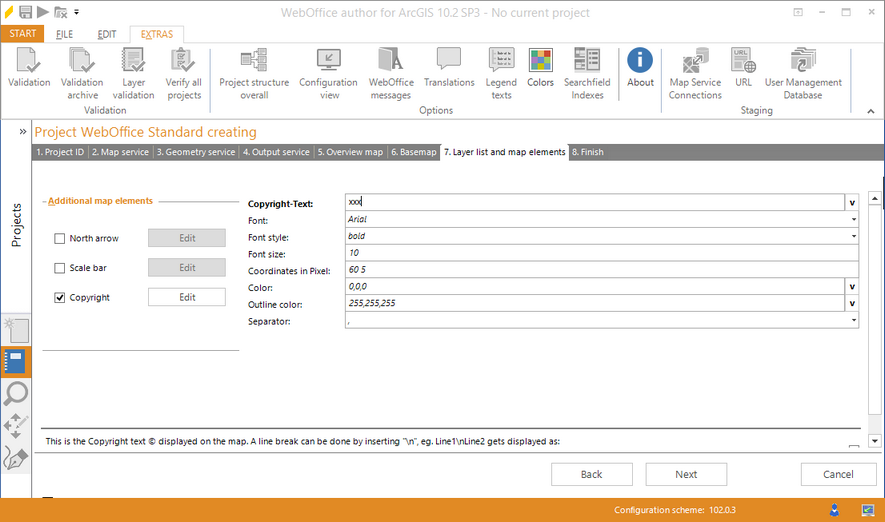Open the staging URL tool
This screenshot has width=885, height=522.
[x=743, y=68]
